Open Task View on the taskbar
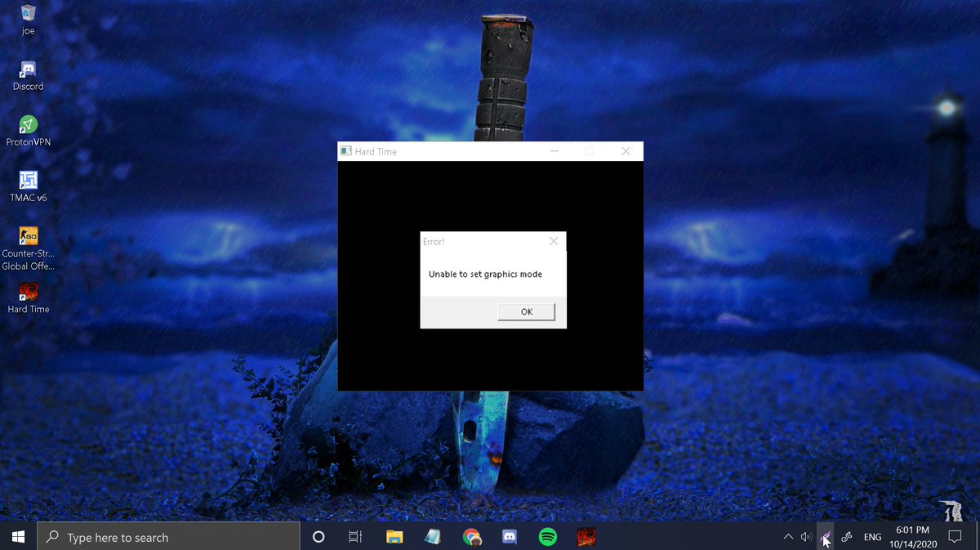Image resolution: width=980 pixels, height=550 pixels. [x=355, y=537]
